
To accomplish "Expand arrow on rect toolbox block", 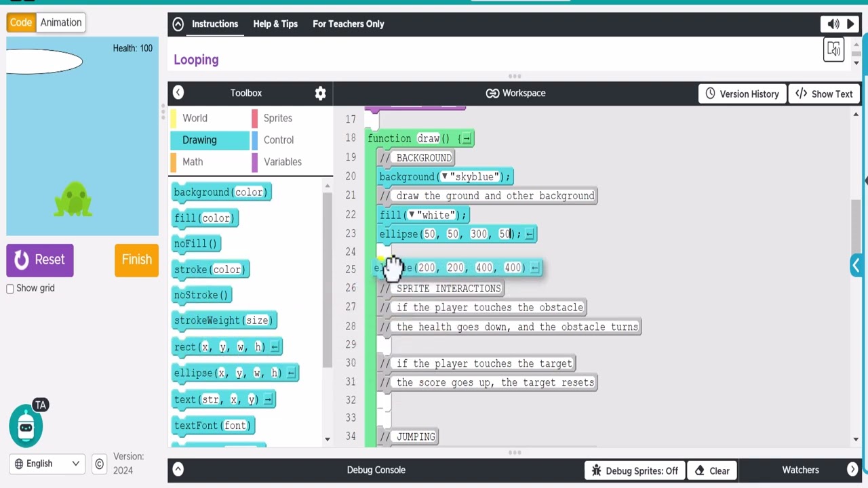I will (x=275, y=348).
